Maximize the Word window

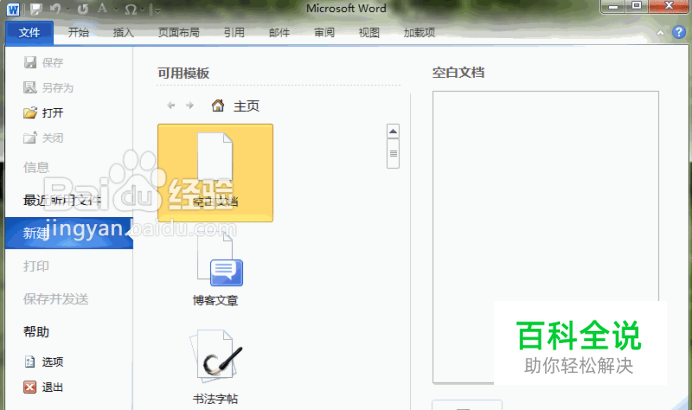point(636,6)
